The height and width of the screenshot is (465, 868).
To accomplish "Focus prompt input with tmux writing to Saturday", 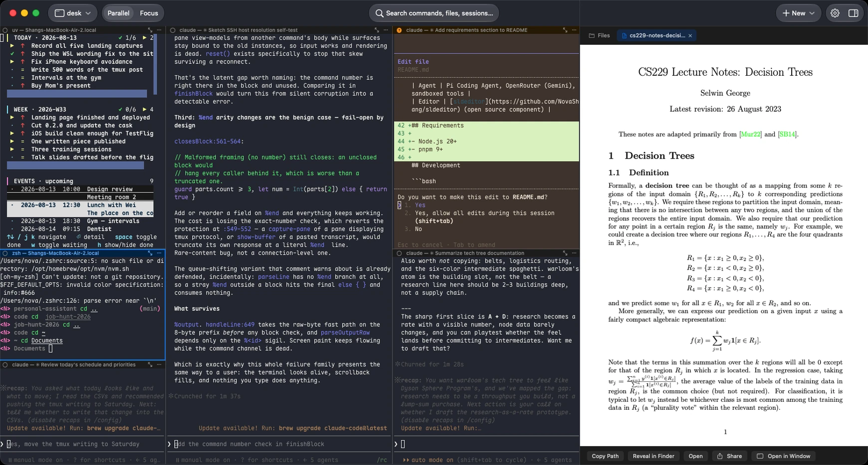I will point(82,444).
